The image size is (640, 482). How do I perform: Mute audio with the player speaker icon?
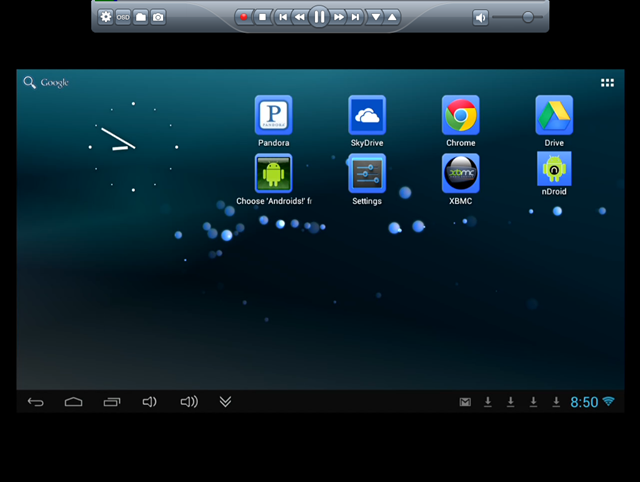pos(480,18)
